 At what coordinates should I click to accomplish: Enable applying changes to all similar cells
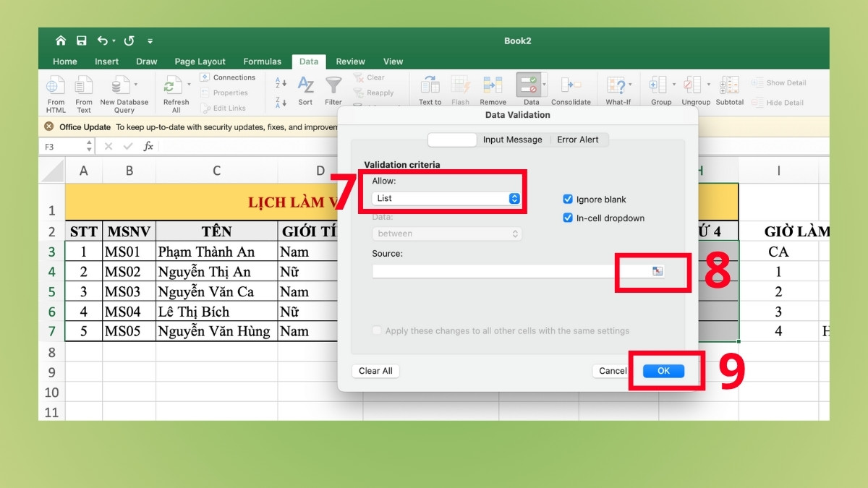pos(377,329)
